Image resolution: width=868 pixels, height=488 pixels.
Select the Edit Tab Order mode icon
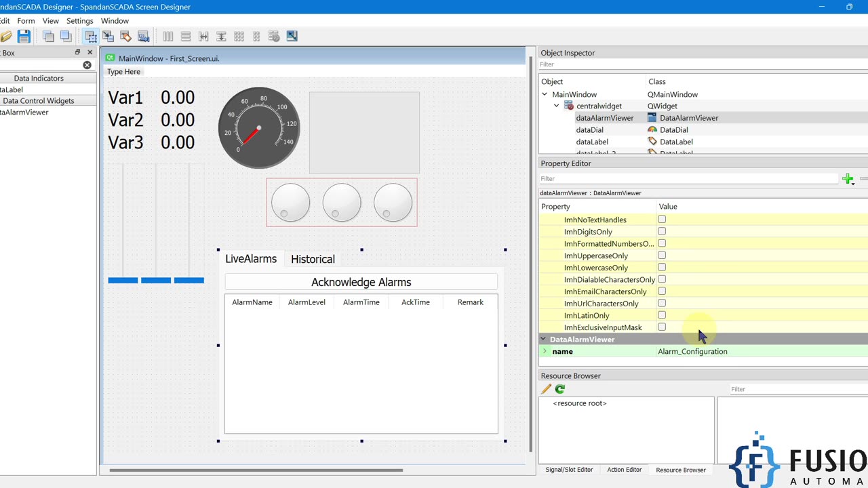pyautogui.click(x=143, y=36)
